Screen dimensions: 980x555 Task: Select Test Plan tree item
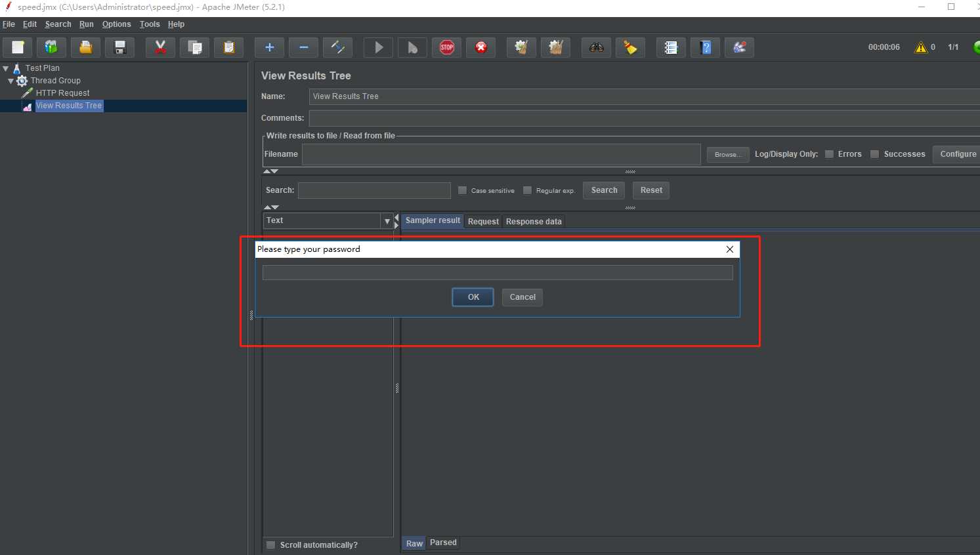42,68
